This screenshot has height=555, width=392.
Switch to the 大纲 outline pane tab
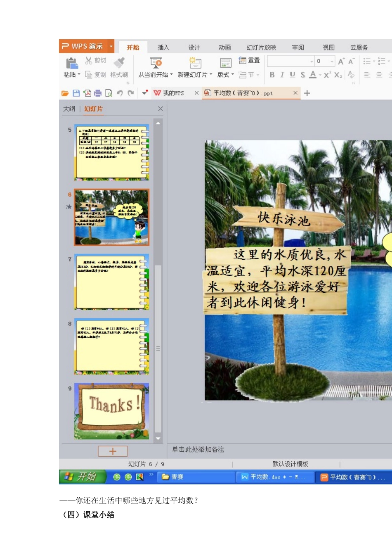click(x=69, y=109)
